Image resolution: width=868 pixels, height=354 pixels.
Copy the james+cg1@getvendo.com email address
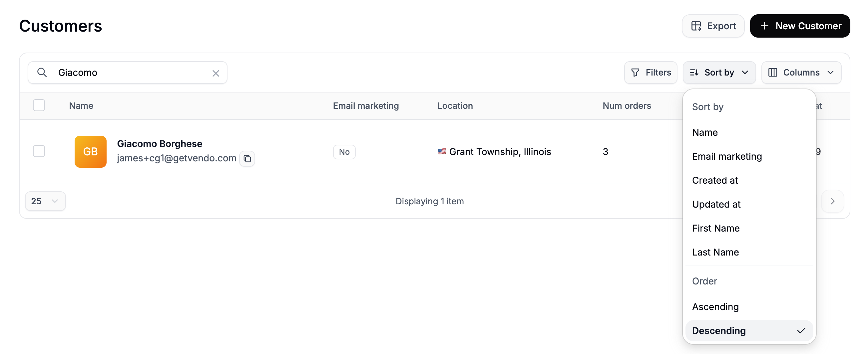pyautogui.click(x=247, y=158)
